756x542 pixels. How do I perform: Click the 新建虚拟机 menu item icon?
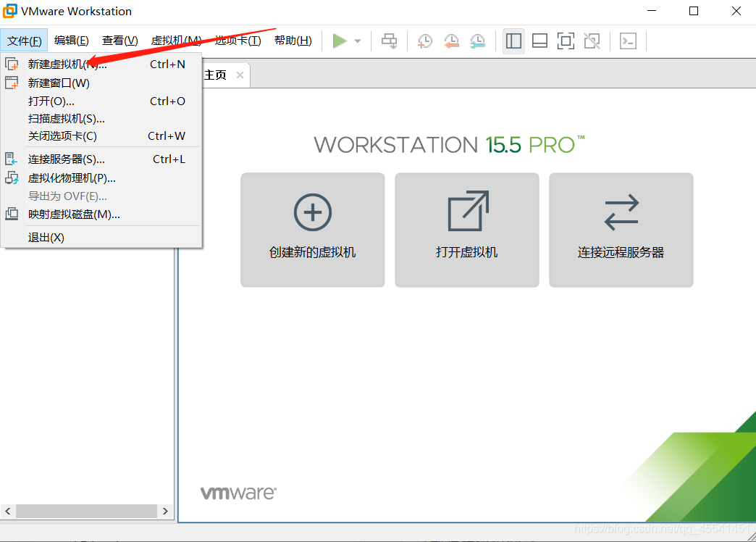point(12,64)
